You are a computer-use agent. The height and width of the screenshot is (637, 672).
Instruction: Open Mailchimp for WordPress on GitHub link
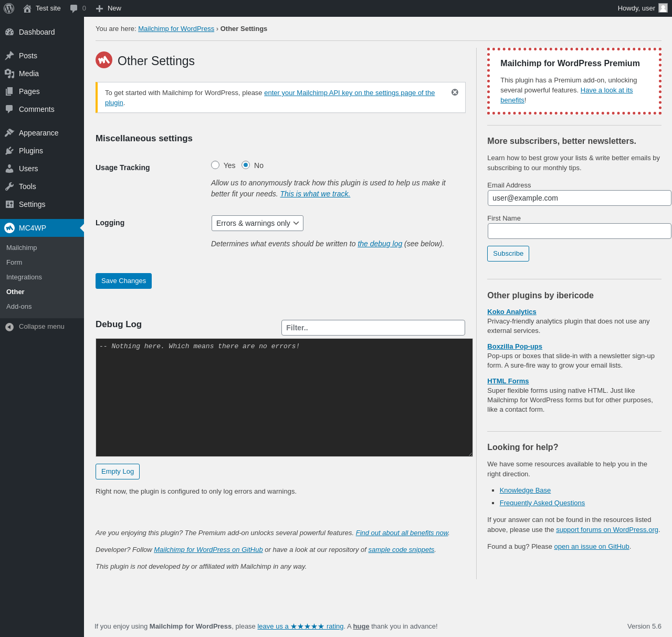tap(208, 550)
